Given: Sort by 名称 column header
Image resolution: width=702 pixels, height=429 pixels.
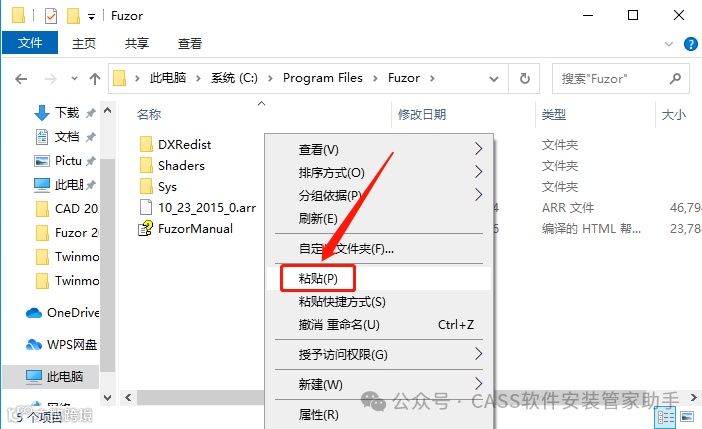Looking at the screenshot, I should (x=149, y=115).
